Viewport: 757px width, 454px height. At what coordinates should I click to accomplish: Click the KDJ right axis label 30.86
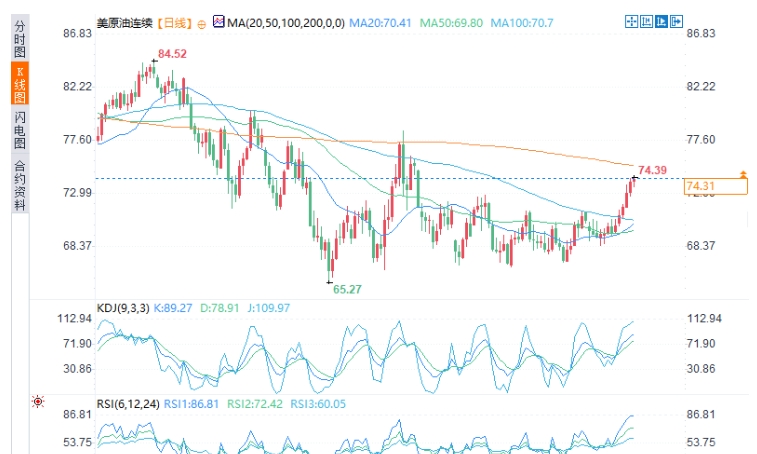[701, 369]
